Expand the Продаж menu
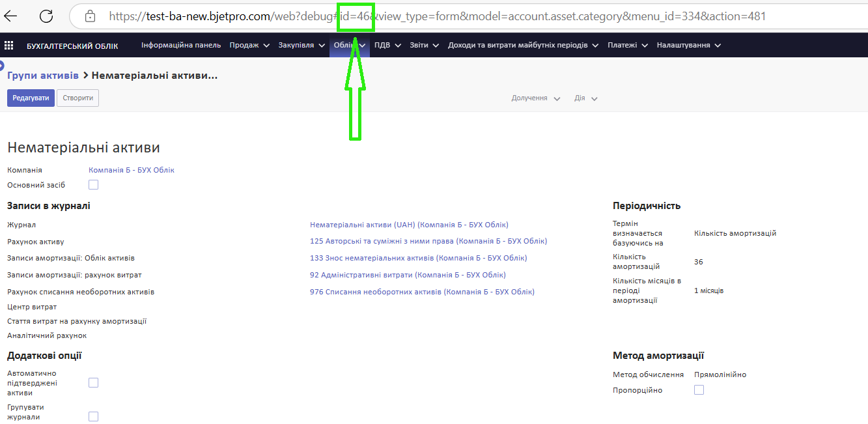The height and width of the screenshot is (424, 868). point(250,46)
